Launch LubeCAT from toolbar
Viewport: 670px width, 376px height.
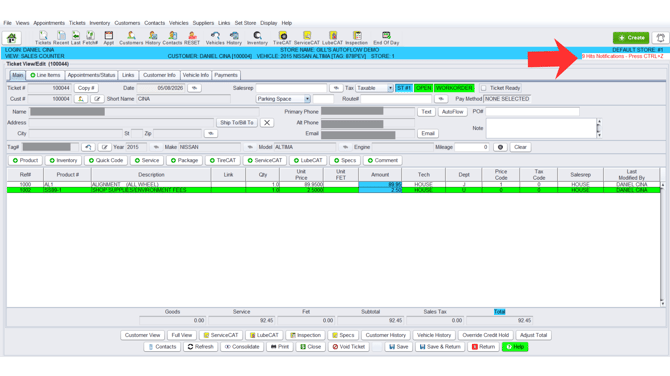pos(332,38)
